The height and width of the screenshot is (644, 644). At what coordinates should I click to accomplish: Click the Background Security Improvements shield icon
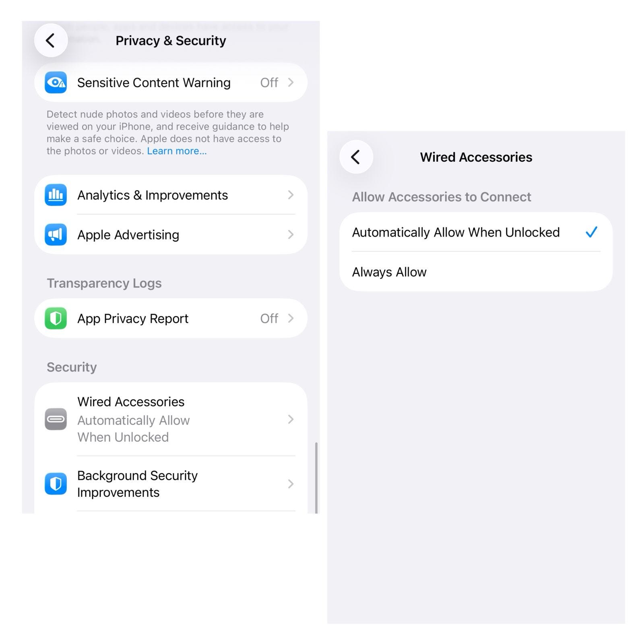[x=56, y=483]
